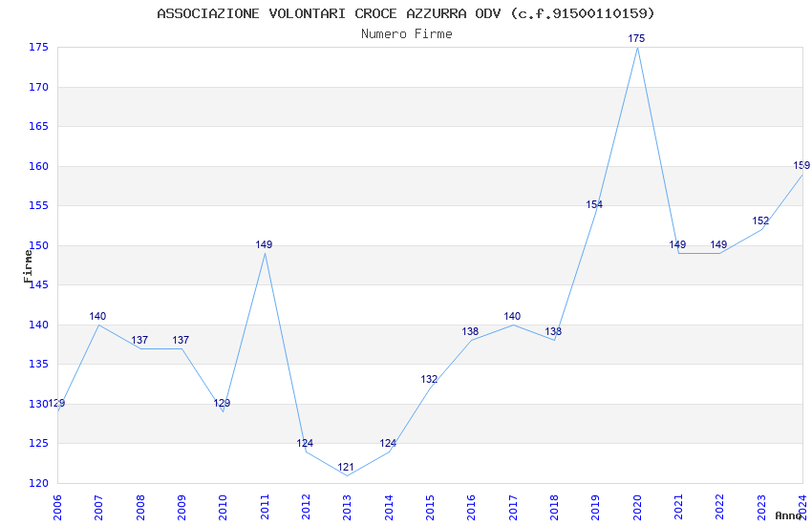Click the 159 data label for 2024
The height and width of the screenshot is (525, 812).
(x=801, y=165)
